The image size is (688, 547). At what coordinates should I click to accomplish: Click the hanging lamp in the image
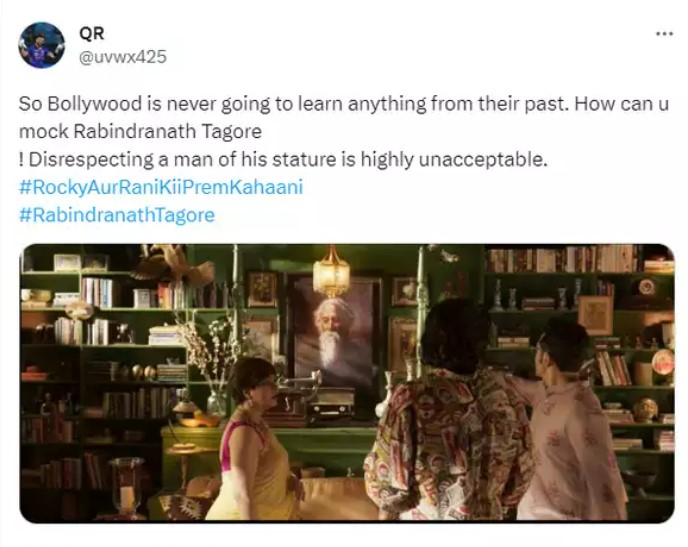331,271
